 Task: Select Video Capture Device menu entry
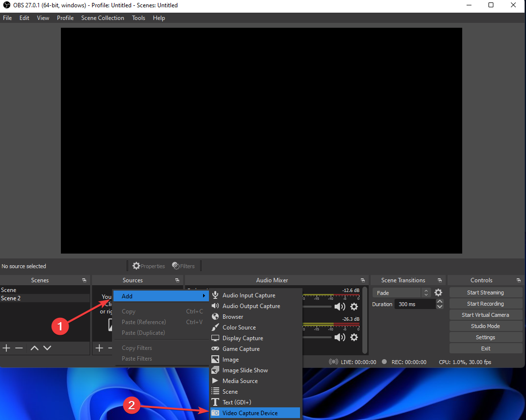click(255, 413)
